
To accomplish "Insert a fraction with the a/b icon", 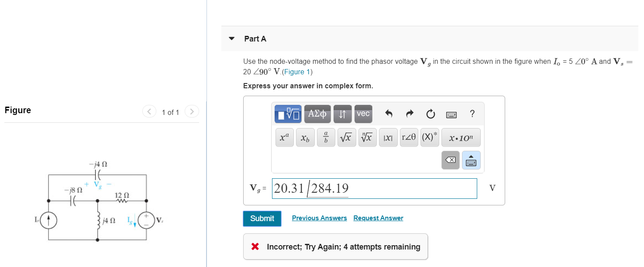I will point(326,137).
